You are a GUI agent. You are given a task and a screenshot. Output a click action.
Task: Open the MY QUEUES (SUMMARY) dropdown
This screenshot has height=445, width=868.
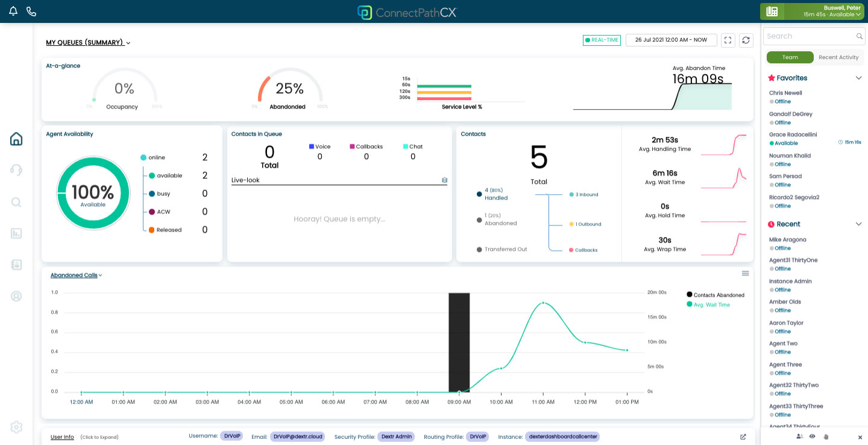tap(89, 43)
